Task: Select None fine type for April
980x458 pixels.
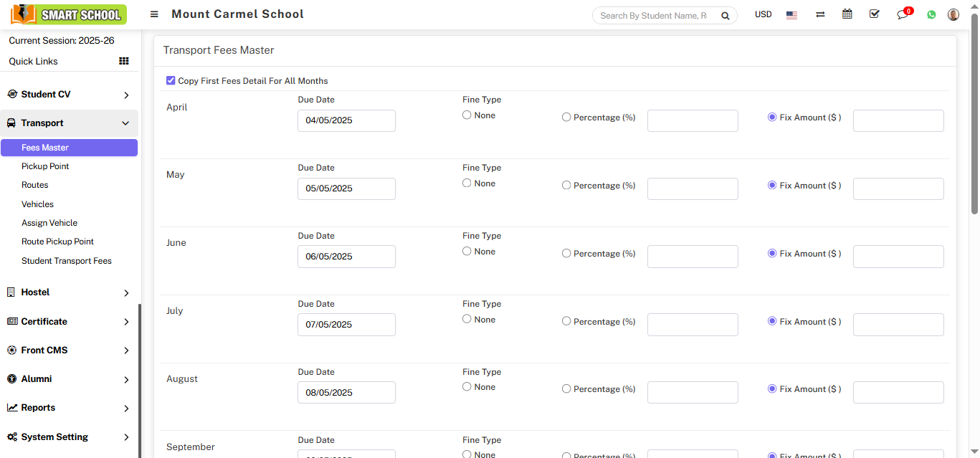Action: [x=467, y=115]
